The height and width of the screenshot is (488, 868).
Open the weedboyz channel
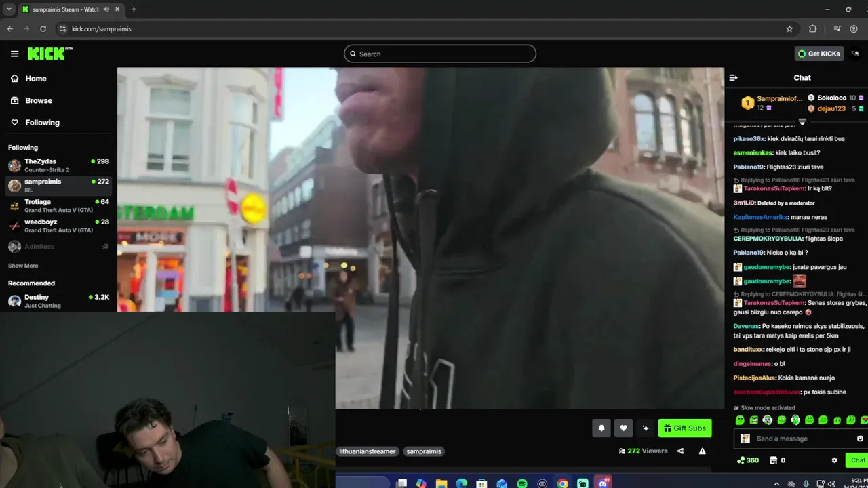click(x=58, y=226)
